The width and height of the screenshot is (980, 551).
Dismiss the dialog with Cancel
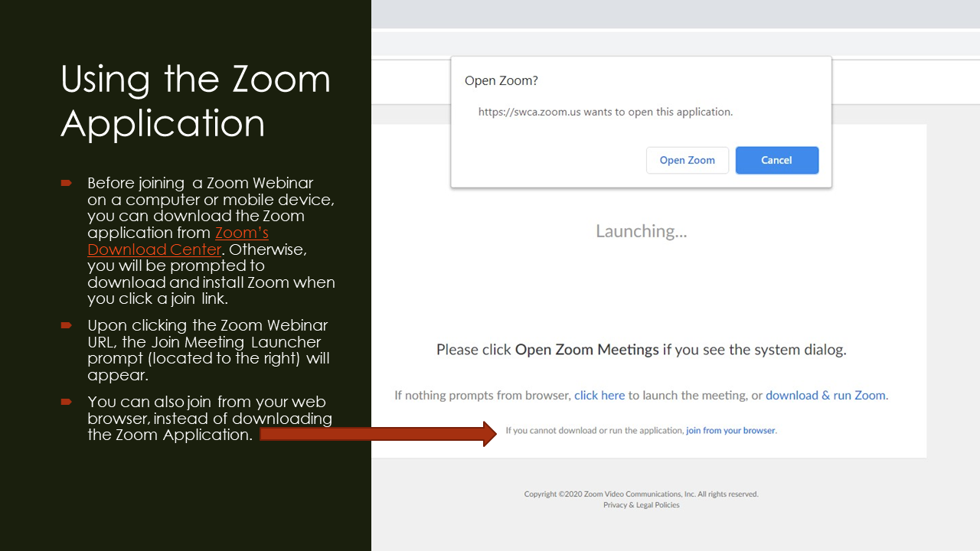coord(777,160)
